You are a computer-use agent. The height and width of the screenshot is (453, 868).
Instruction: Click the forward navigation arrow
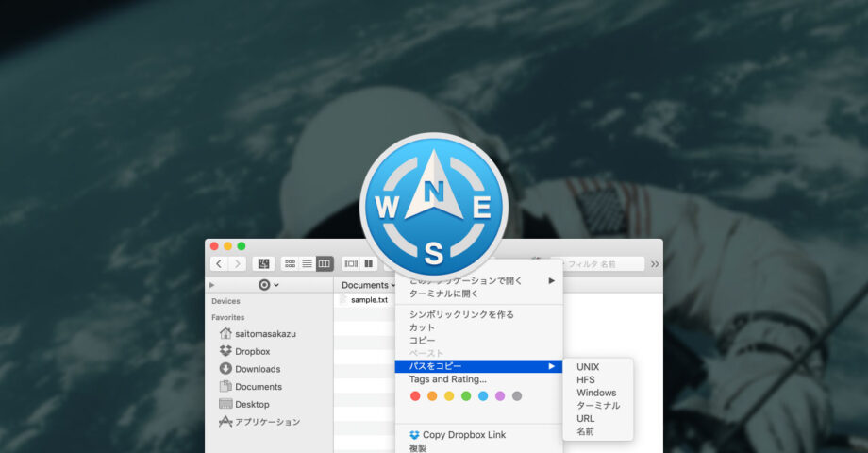(238, 264)
